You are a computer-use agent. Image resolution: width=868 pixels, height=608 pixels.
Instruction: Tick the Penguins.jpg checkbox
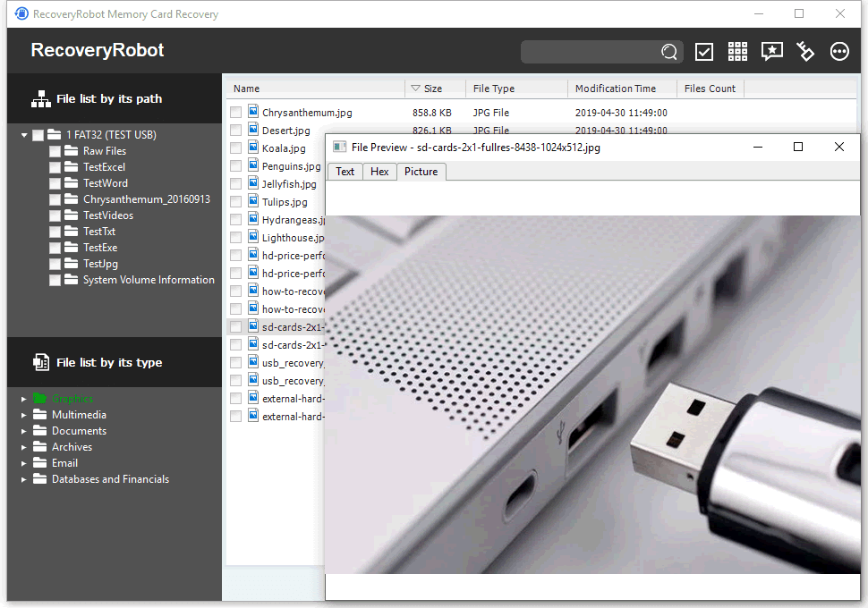click(x=236, y=166)
